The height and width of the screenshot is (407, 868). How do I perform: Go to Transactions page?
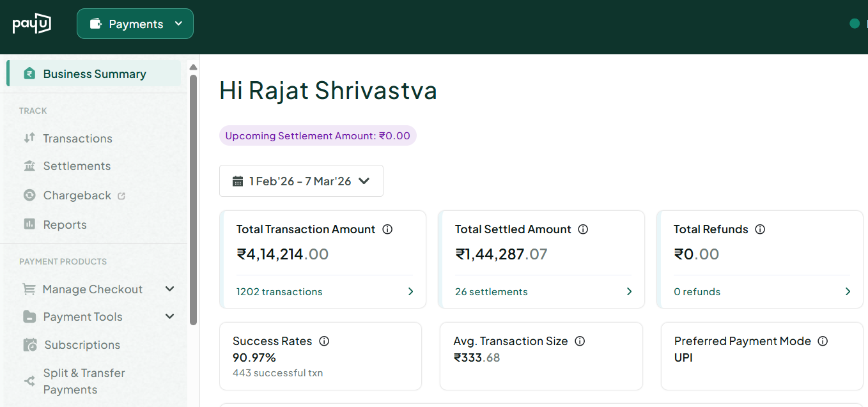pyautogui.click(x=77, y=139)
